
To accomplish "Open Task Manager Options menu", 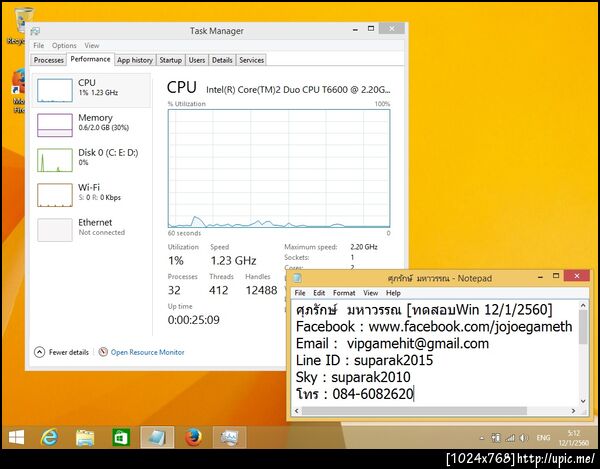I will (x=64, y=46).
